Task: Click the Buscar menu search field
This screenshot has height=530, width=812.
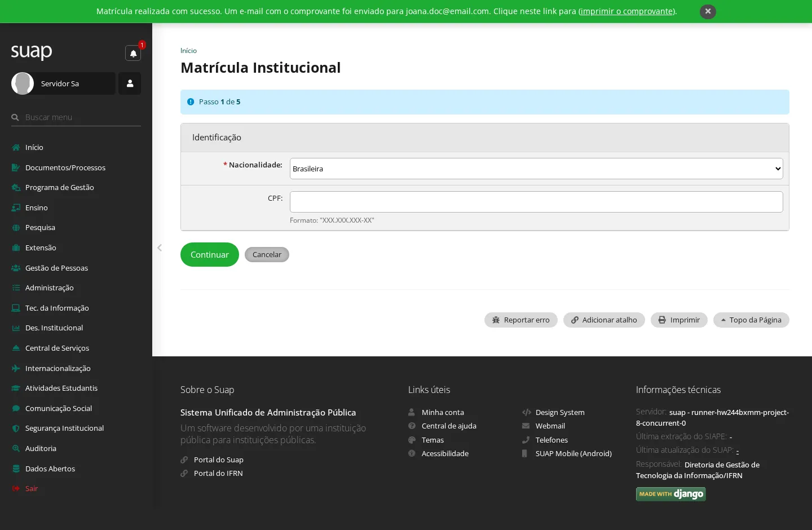Action: pyautogui.click(x=76, y=117)
